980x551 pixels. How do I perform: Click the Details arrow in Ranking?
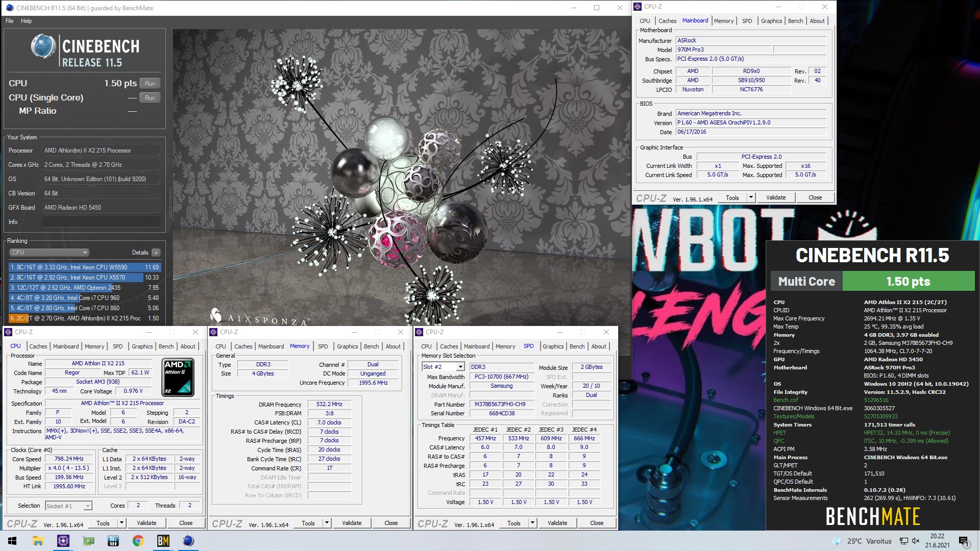coord(156,253)
